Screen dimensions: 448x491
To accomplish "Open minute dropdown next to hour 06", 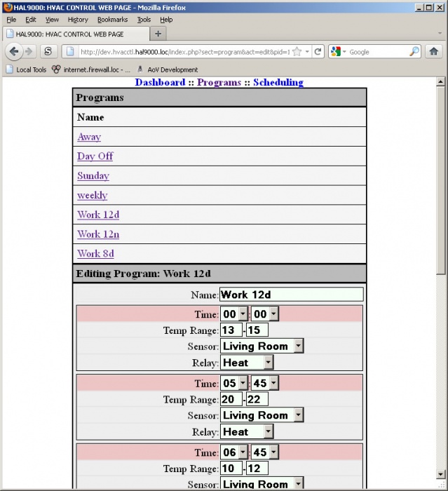I will click(265, 452).
